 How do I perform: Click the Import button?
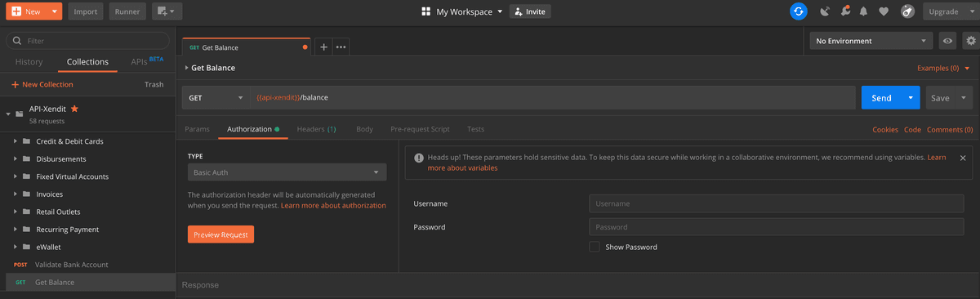85,11
